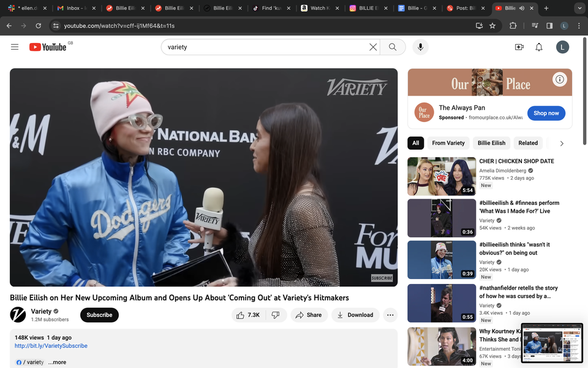Viewport: 588px width, 368px height.
Task: Show ad info for Our Place
Action: pyautogui.click(x=559, y=79)
